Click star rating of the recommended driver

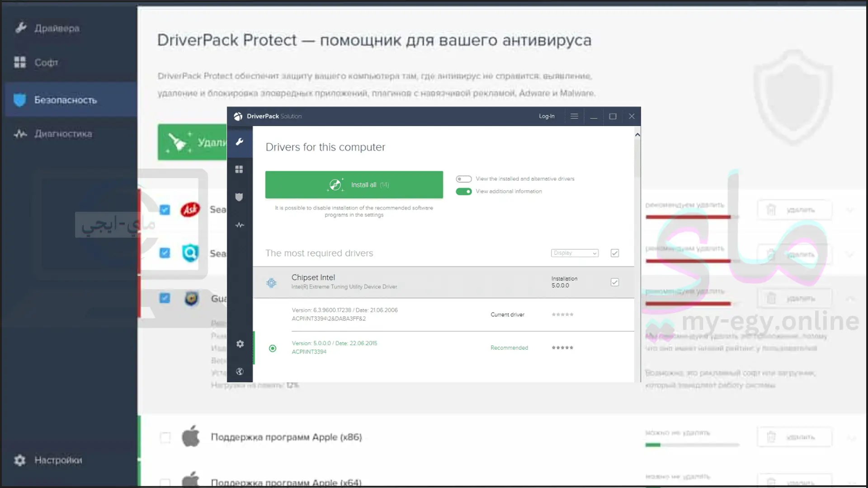coord(562,348)
